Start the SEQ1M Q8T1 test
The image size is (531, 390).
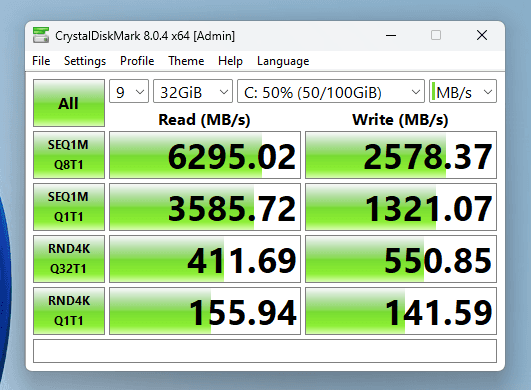69,155
